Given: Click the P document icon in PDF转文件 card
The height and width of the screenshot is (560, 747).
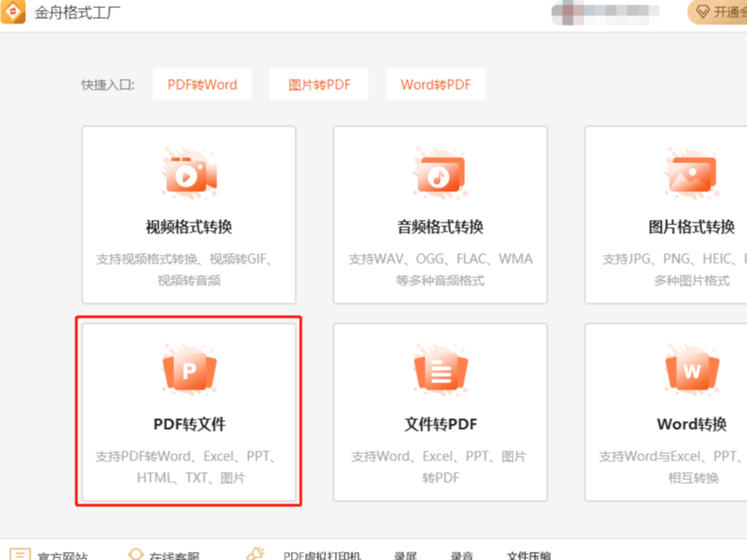Looking at the screenshot, I should tap(189, 371).
